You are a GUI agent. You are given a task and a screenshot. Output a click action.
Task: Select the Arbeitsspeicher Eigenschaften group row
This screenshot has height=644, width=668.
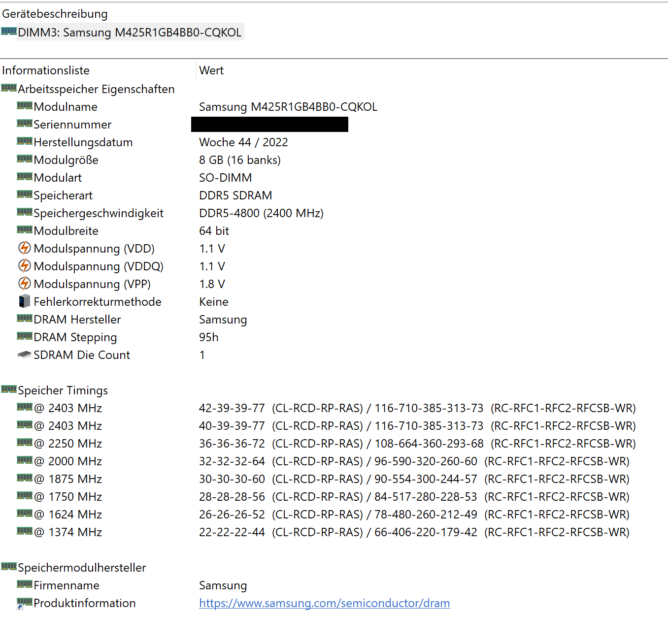pyautogui.click(x=96, y=89)
